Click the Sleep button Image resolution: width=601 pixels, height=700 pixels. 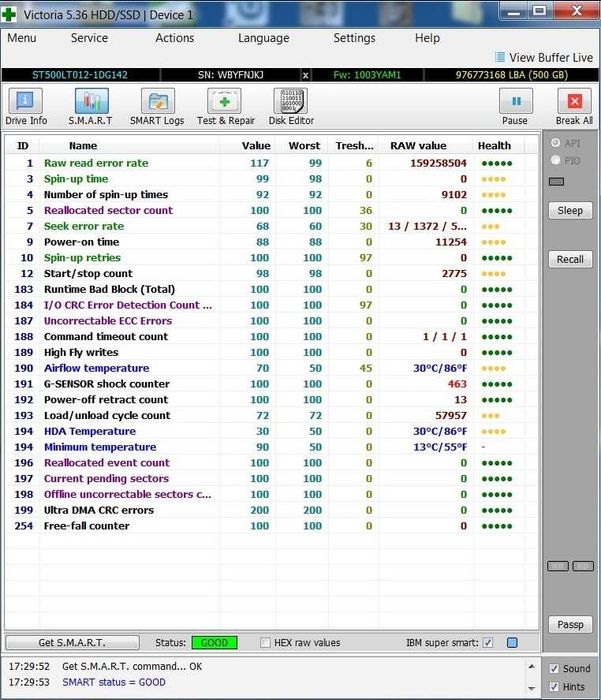point(570,211)
